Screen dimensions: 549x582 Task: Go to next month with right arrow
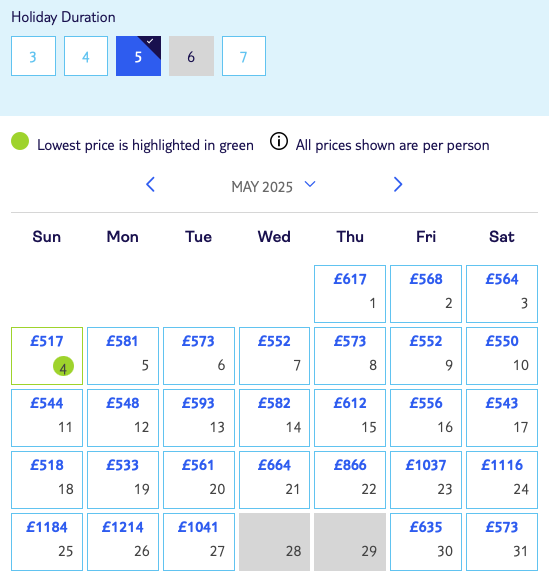point(398,184)
